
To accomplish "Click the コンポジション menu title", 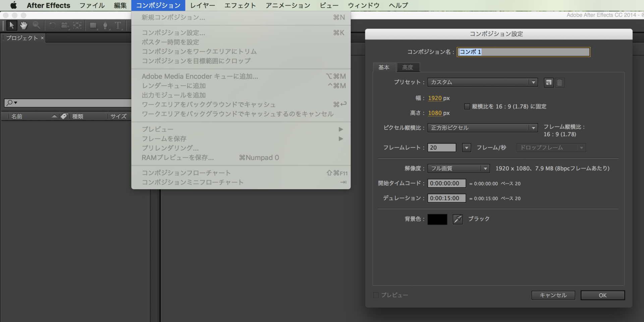I will coord(158,5).
